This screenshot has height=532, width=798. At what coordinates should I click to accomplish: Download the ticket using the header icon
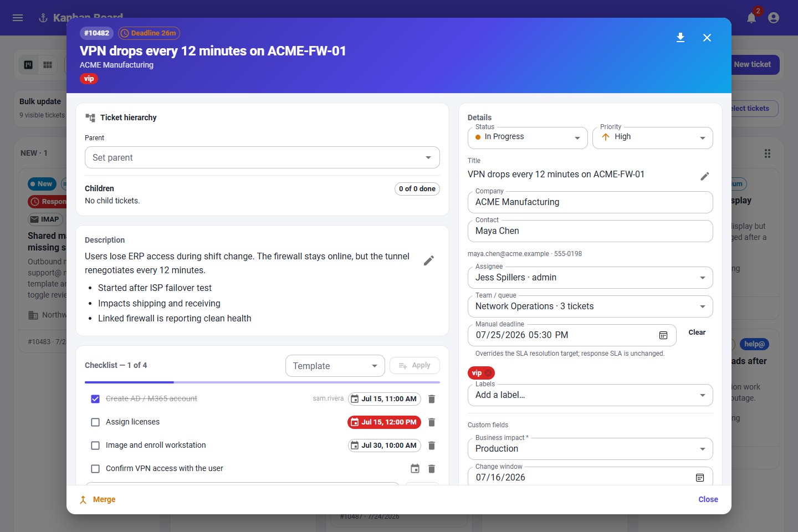click(x=681, y=38)
